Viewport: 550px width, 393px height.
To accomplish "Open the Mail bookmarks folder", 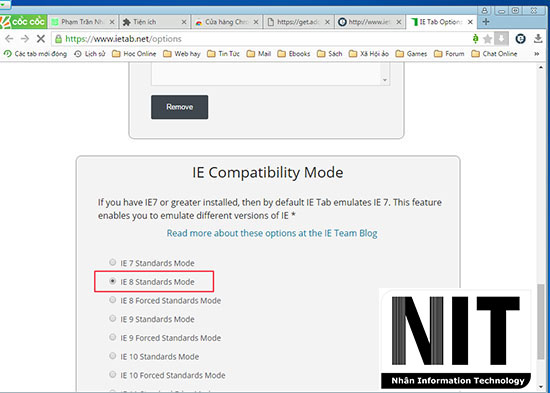I will point(259,54).
